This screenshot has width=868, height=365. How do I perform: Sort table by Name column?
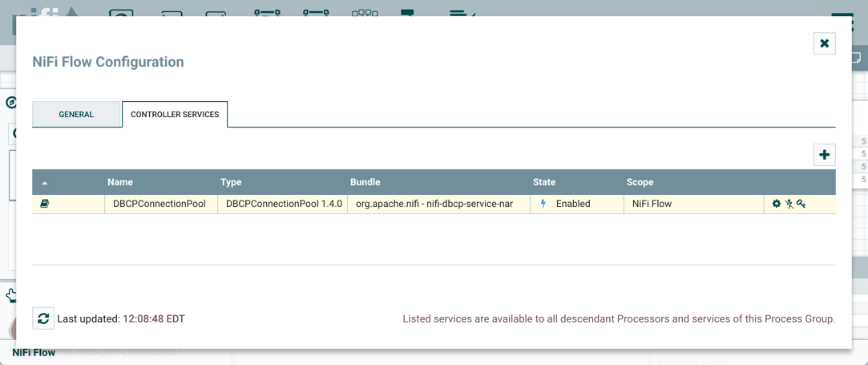pos(120,182)
